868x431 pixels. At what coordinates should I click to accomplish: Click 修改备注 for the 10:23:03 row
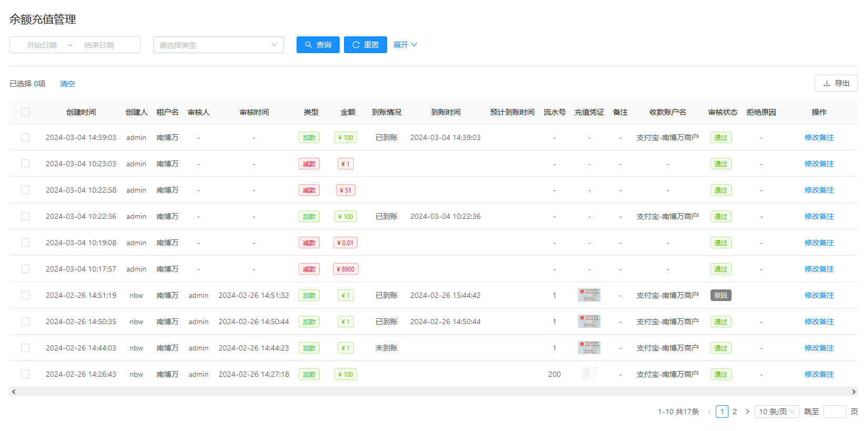pyautogui.click(x=819, y=164)
